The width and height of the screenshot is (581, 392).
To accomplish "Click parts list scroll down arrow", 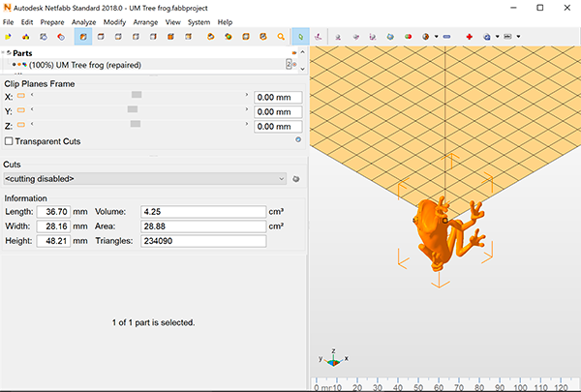I will (x=302, y=69).
